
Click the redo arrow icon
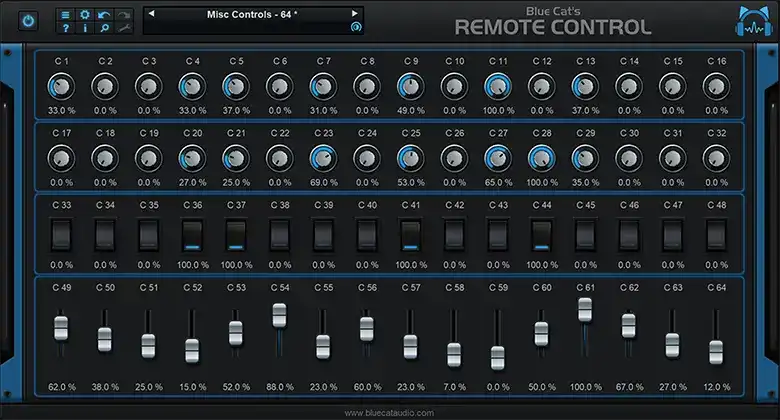click(124, 15)
